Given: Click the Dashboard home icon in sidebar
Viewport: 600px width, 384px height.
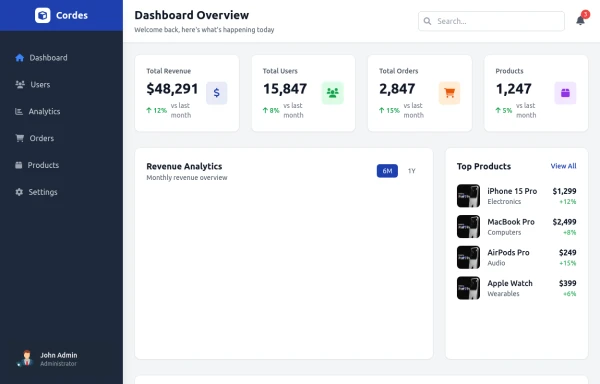Looking at the screenshot, I should point(20,58).
